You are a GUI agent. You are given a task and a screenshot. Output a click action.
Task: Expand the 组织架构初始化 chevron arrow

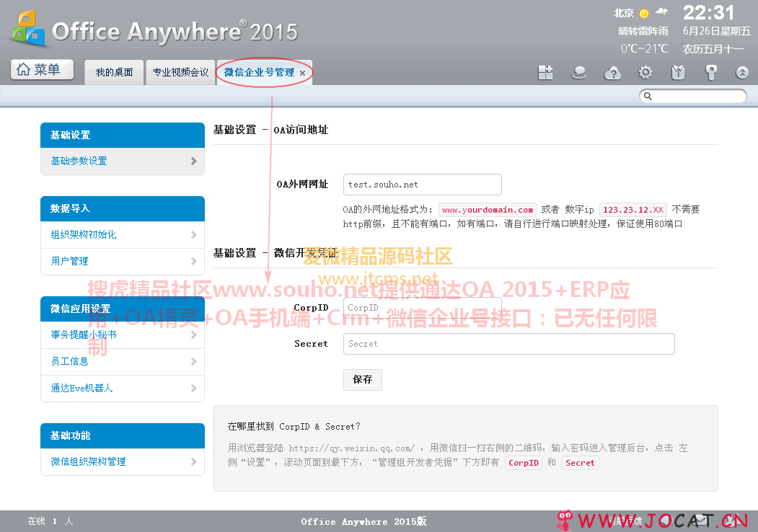[193, 234]
